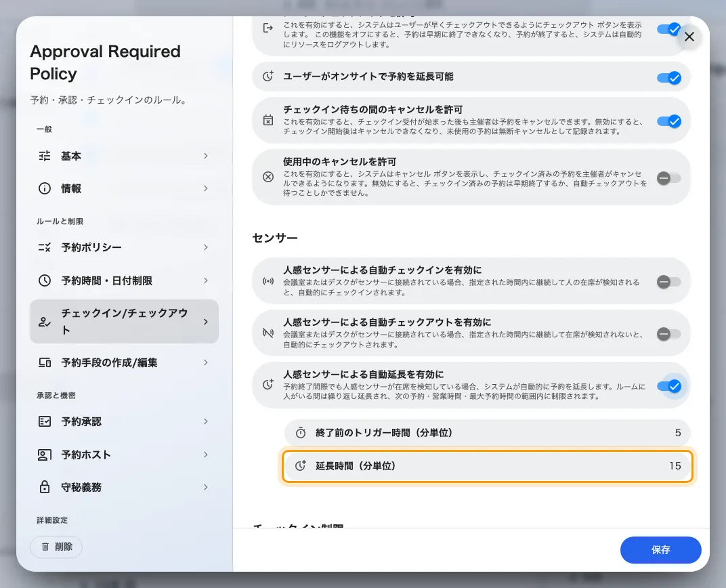Click the checkout exit icon in top row
726x588 pixels.
268,28
